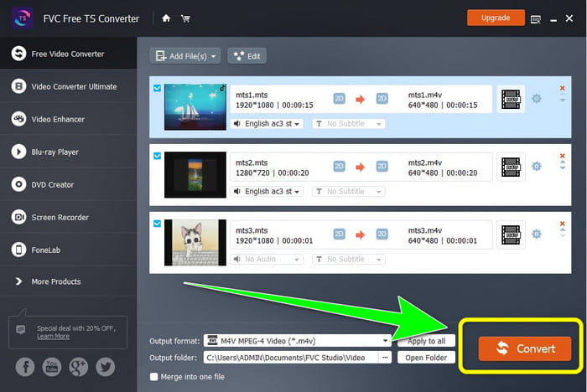This screenshot has height=392, width=587.
Task: Open output format profile for mts2.m4v
Action: (x=511, y=167)
